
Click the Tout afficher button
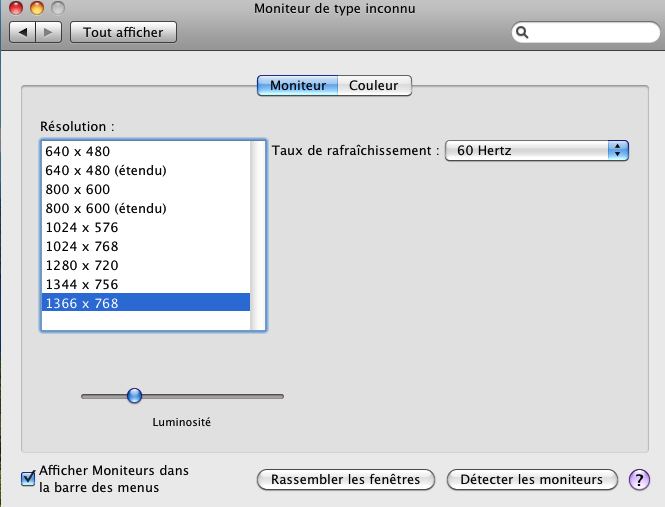123,32
